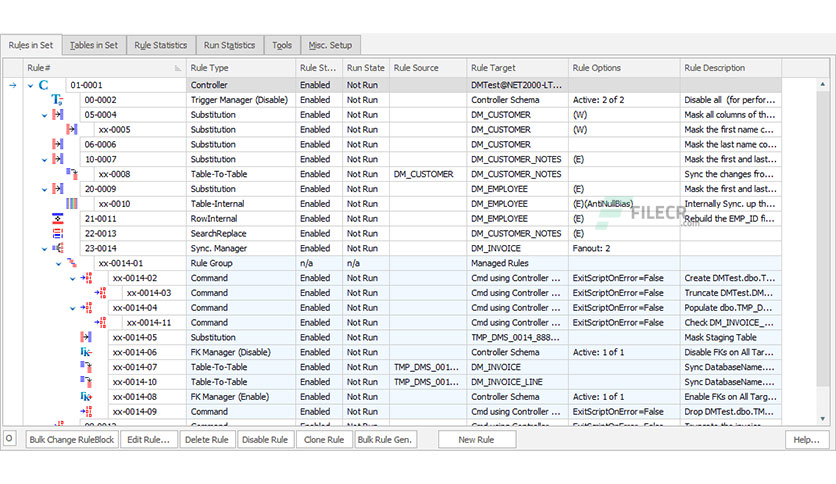Select the Sync Manager icon for 23-0014
836x484 pixels.
click(58, 248)
